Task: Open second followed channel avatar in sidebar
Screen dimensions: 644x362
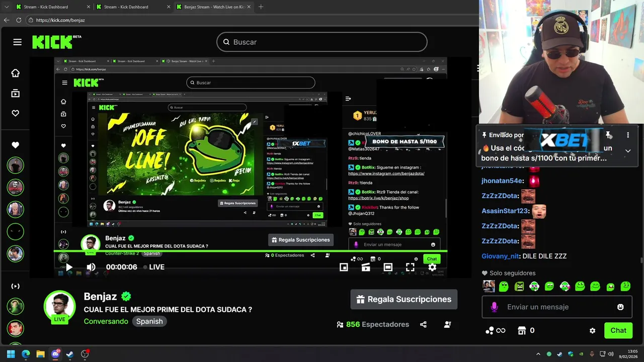Action: pyautogui.click(x=16, y=187)
